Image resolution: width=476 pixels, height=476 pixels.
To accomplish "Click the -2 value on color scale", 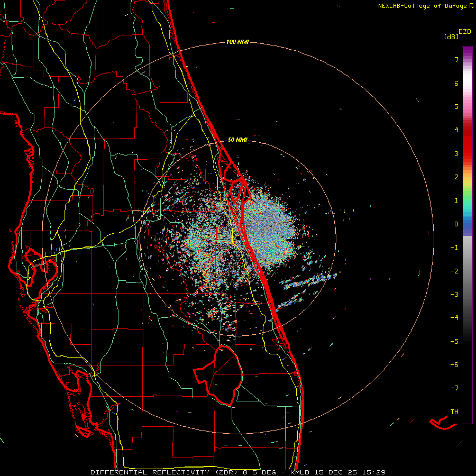I will (454, 271).
